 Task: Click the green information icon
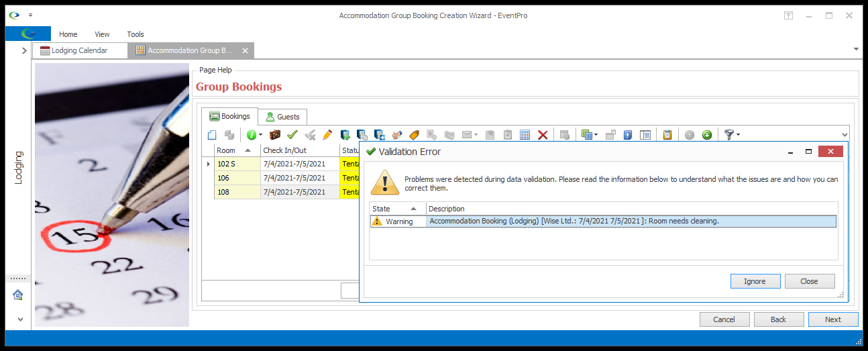[x=251, y=135]
